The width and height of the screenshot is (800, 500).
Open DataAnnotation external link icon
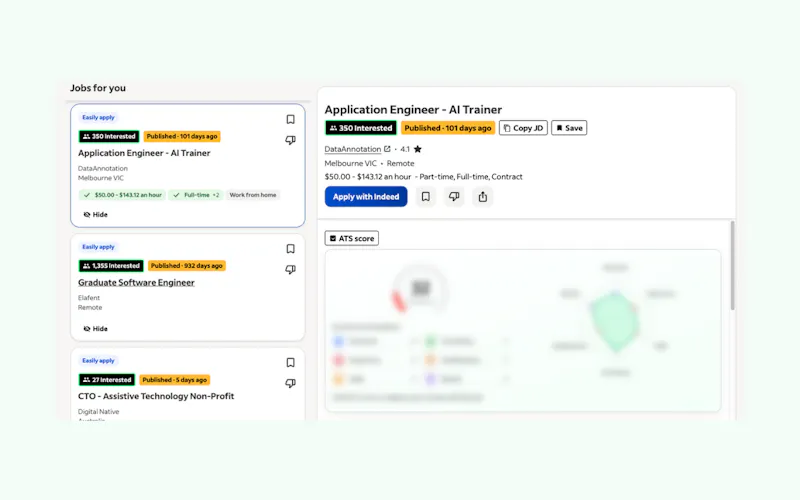pos(387,149)
